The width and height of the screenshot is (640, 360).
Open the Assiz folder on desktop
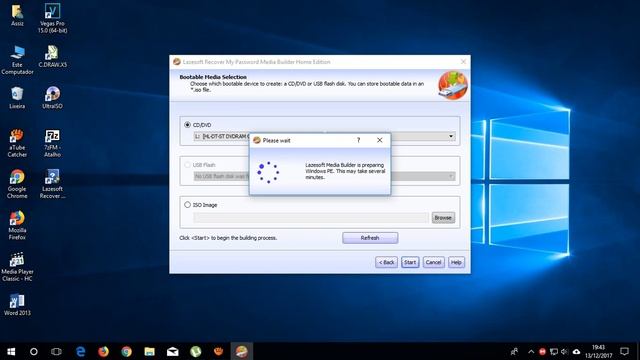(17, 15)
